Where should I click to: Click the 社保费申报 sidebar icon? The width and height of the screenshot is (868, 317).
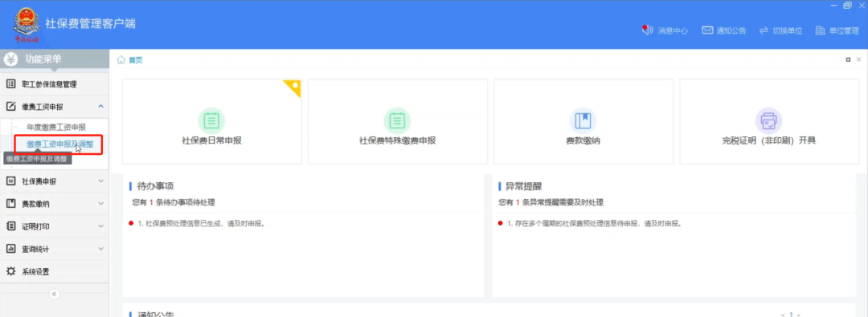10,181
